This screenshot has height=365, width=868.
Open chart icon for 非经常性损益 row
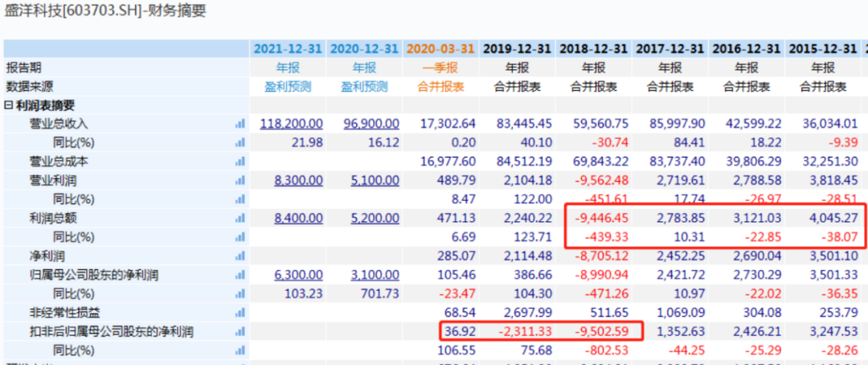[240, 313]
